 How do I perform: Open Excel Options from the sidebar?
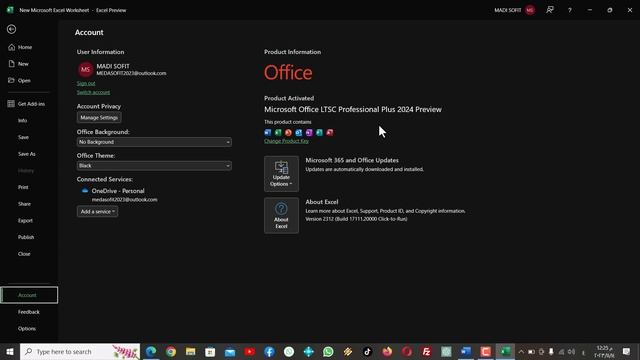pyautogui.click(x=27, y=329)
